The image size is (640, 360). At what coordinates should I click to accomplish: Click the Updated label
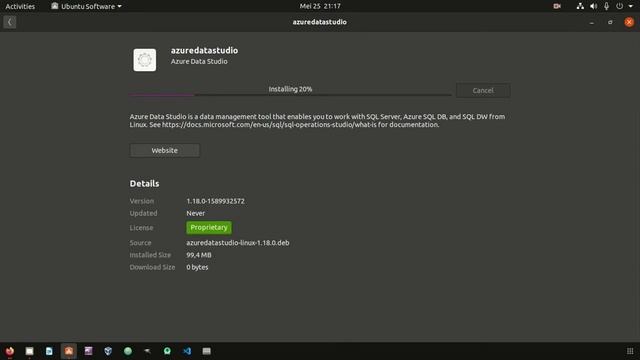coord(143,213)
